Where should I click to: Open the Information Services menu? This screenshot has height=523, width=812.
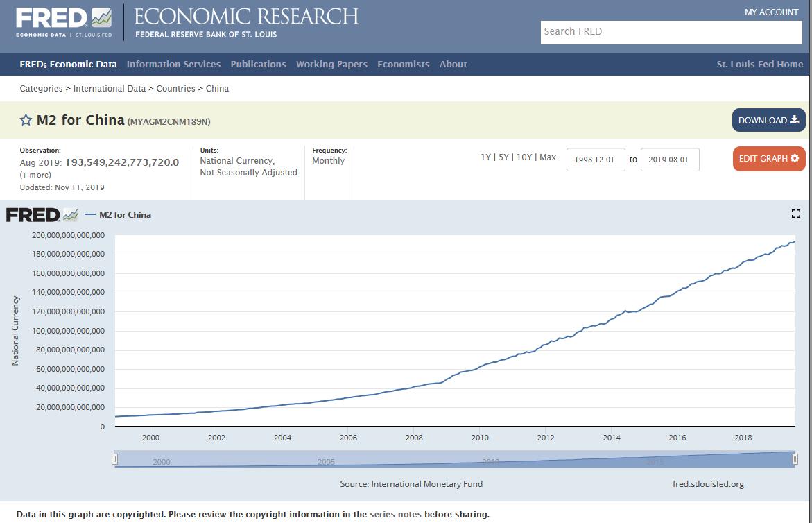pyautogui.click(x=173, y=64)
